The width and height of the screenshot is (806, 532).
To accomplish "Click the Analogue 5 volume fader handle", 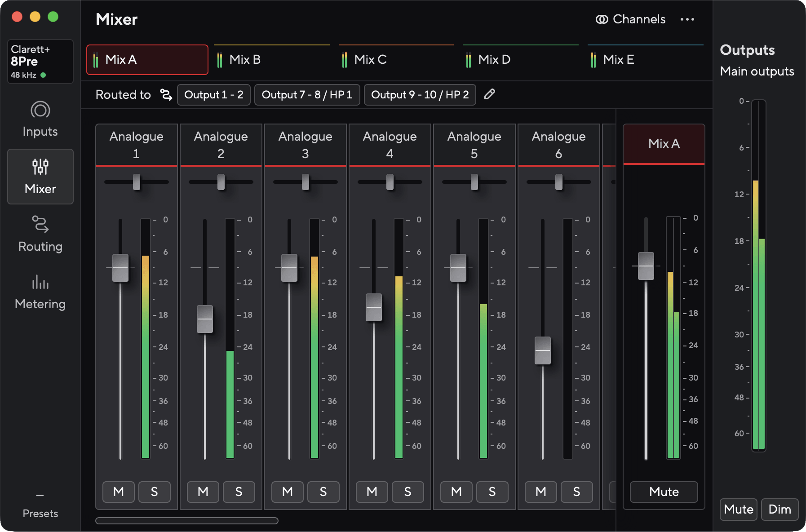I will pyautogui.click(x=458, y=268).
